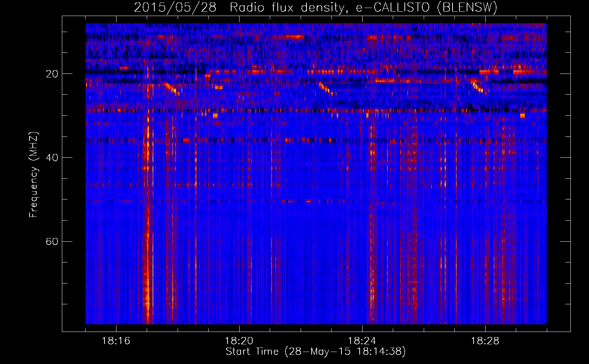Click the 40 MHz frequency tick label
This screenshot has width=589, height=364.
(52, 158)
